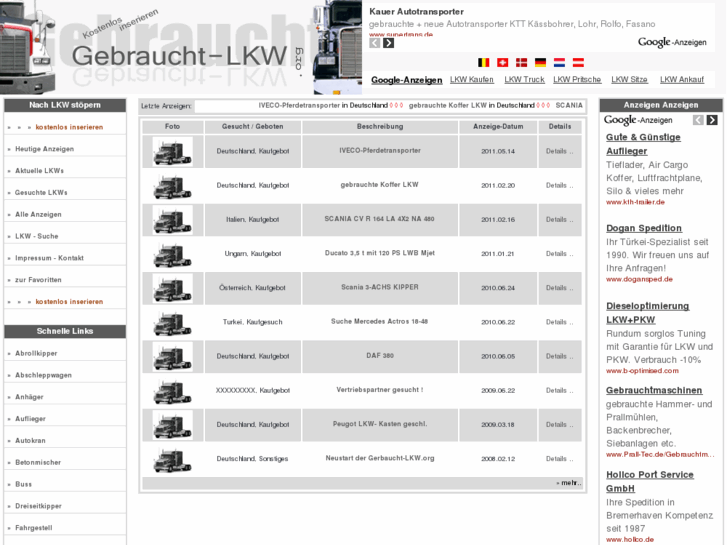Open 'Dieseloptimierung LKW+PKW' ad
This screenshot has width=727, height=545.
coord(647,313)
